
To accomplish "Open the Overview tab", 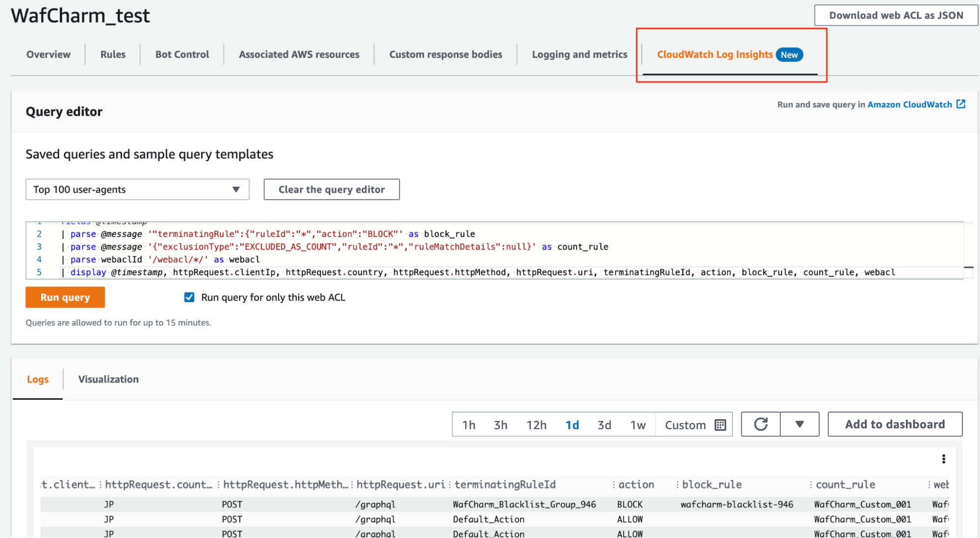I will (48, 54).
